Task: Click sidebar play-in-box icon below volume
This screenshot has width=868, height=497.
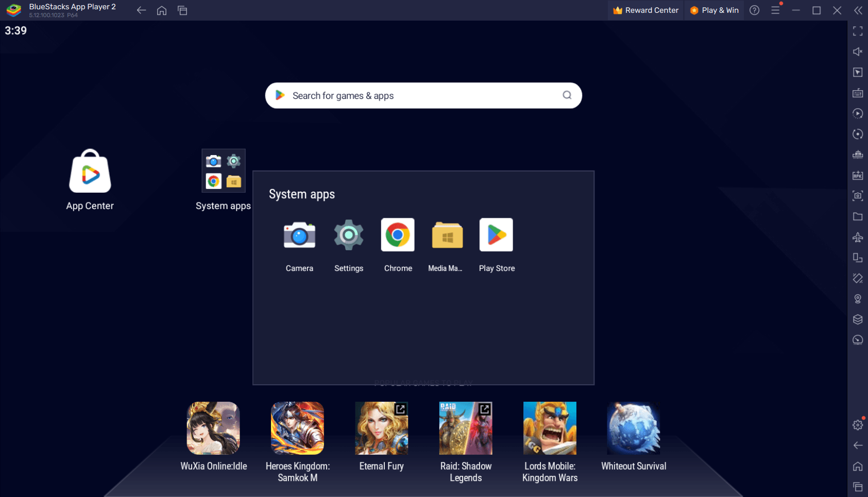Action: coord(858,72)
